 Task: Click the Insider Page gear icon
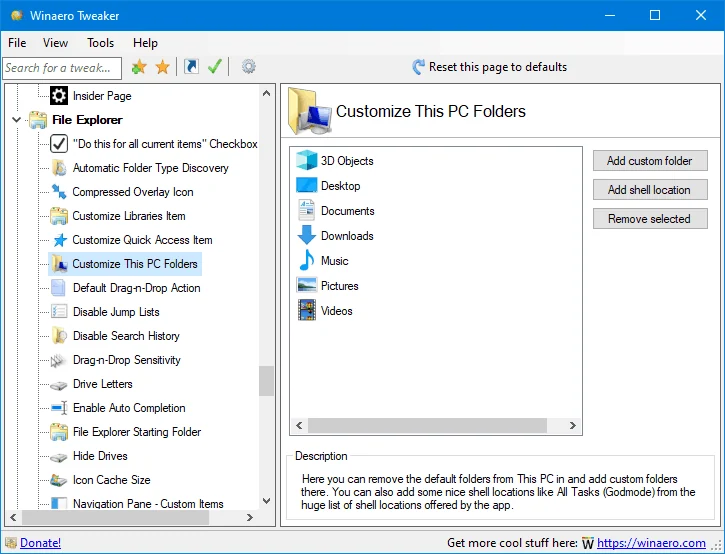click(59, 96)
